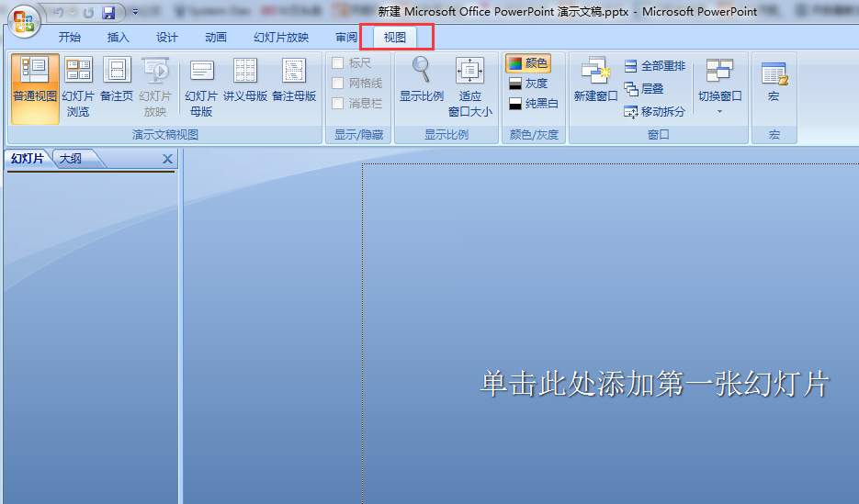Open 显示比例 zoom magnifier
This screenshot has width=859, height=504.
tap(422, 81)
